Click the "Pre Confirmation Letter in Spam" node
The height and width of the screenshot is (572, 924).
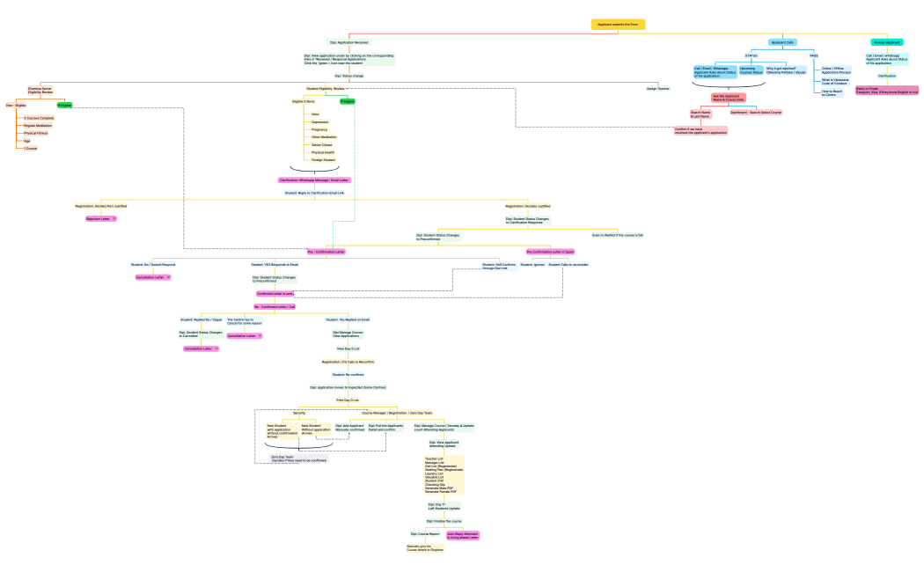click(550, 252)
